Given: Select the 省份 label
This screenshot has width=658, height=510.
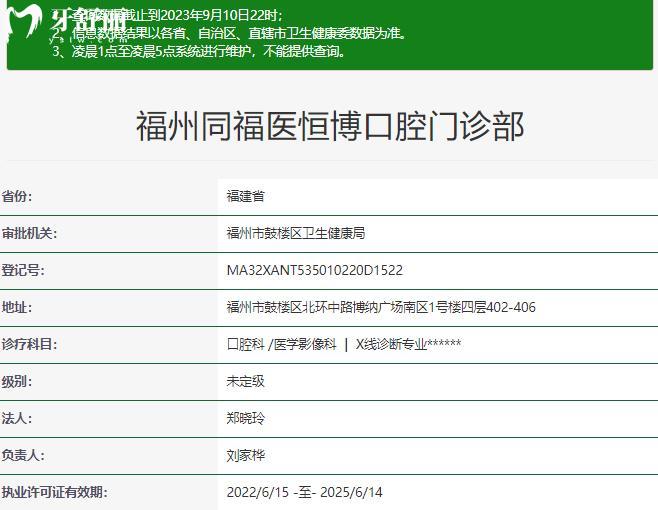Looking at the screenshot, I should point(17,196).
